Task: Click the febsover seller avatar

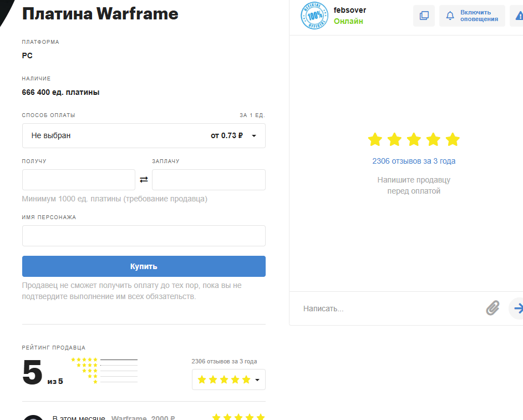Action: tap(314, 16)
